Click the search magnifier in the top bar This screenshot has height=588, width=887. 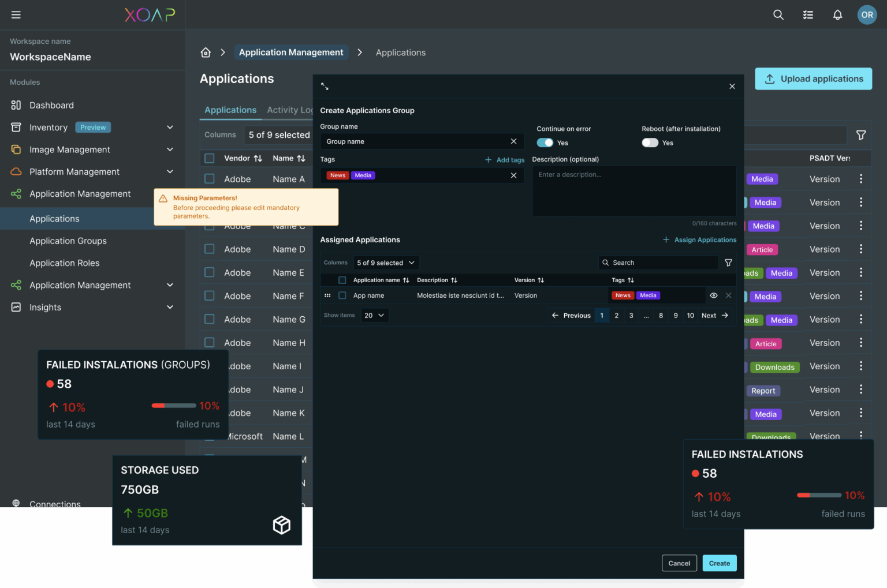pos(778,14)
